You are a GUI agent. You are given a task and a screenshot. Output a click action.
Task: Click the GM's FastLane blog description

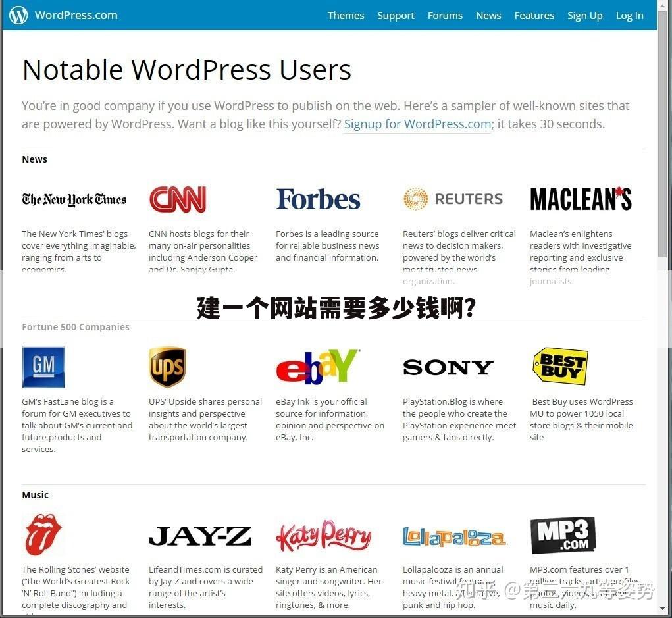click(x=77, y=425)
